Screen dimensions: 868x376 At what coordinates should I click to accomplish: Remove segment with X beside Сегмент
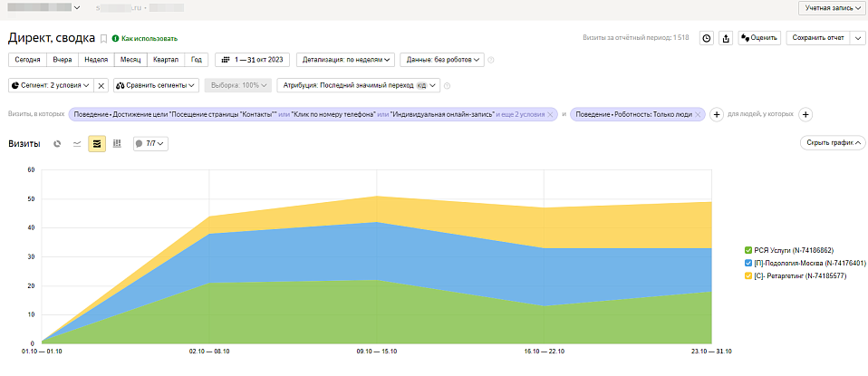pyautogui.click(x=101, y=86)
